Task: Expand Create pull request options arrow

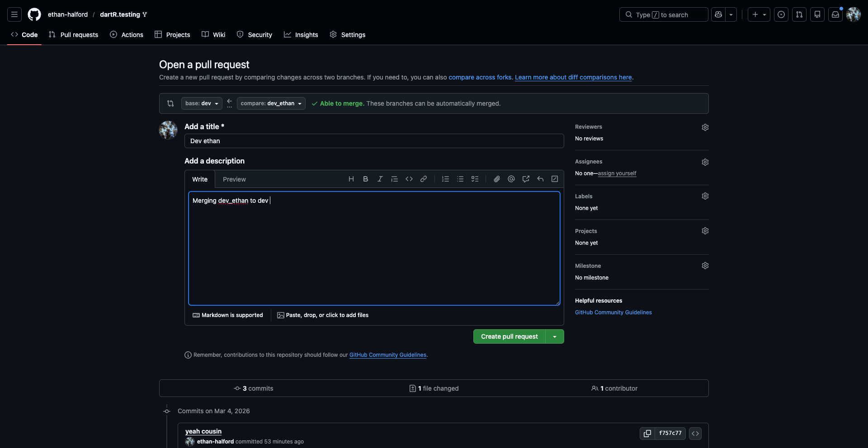Action: (555, 337)
